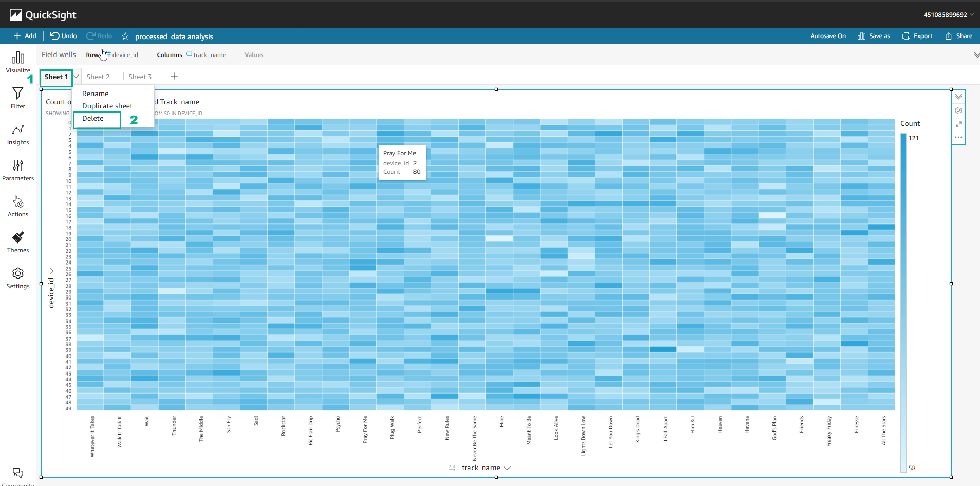This screenshot has width=980, height=486.
Task: Star the analysis as favorite
Action: [x=125, y=36]
